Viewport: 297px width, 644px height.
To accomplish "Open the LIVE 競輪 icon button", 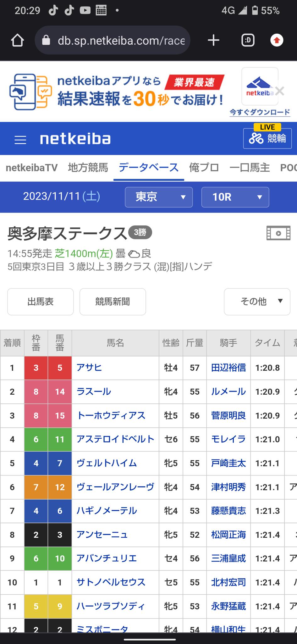I will pyautogui.click(x=267, y=136).
